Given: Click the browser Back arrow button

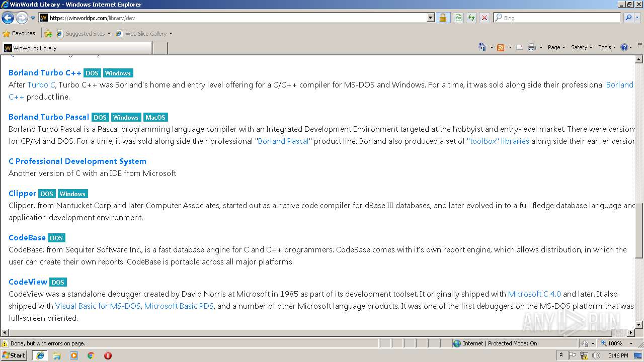Looking at the screenshot, I should coord(8,18).
